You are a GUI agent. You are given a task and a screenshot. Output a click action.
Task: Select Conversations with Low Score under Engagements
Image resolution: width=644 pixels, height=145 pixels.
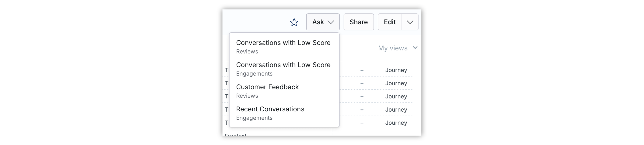pos(284,69)
